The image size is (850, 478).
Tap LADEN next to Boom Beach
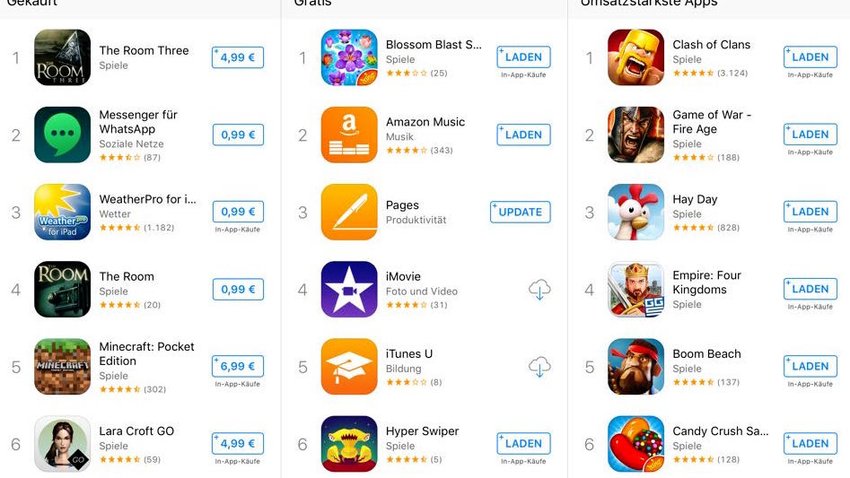pos(810,366)
